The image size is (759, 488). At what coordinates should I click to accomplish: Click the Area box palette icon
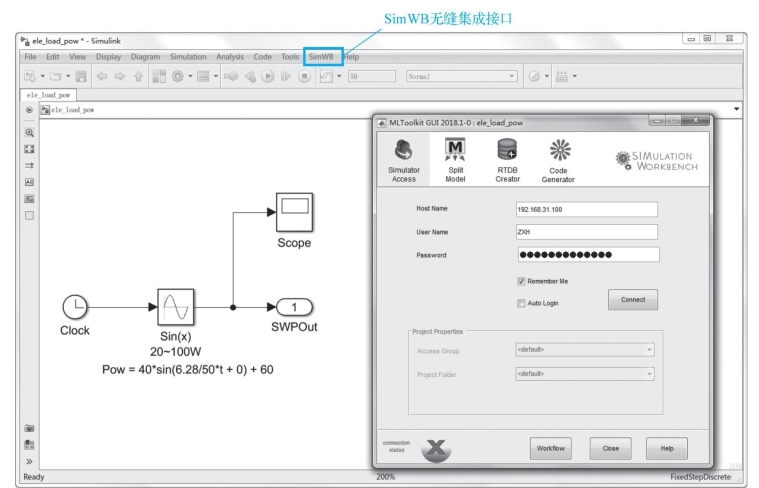[x=30, y=215]
